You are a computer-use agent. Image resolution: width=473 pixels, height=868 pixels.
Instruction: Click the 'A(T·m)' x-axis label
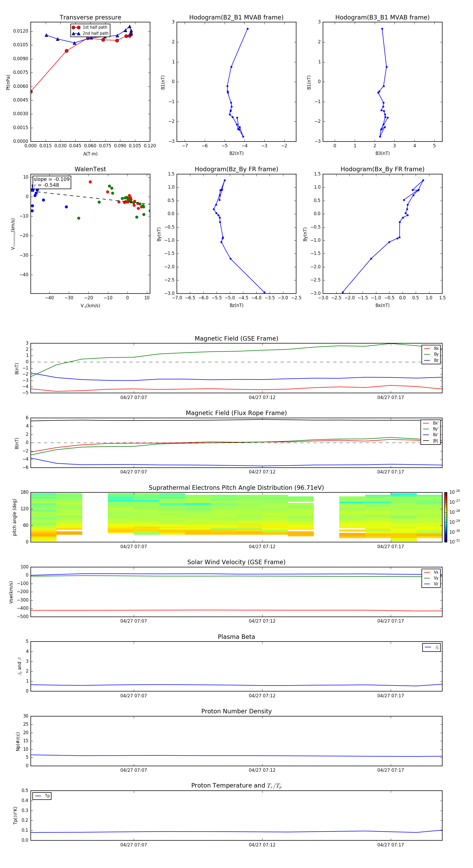pos(90,154)
